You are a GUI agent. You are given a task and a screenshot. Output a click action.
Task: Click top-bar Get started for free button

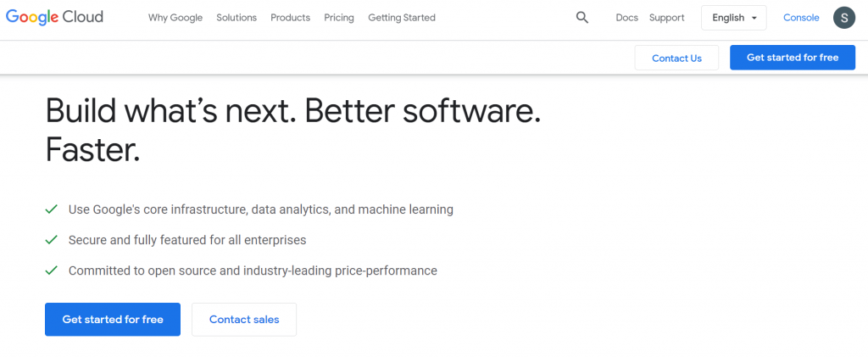point(793,58)
